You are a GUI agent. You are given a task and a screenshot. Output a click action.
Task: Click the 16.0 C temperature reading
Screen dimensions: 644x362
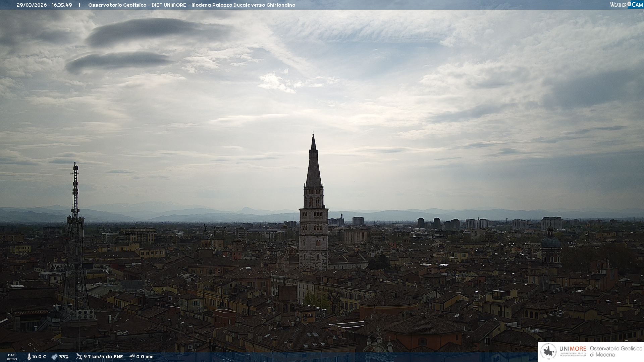(x=39, y=357)
